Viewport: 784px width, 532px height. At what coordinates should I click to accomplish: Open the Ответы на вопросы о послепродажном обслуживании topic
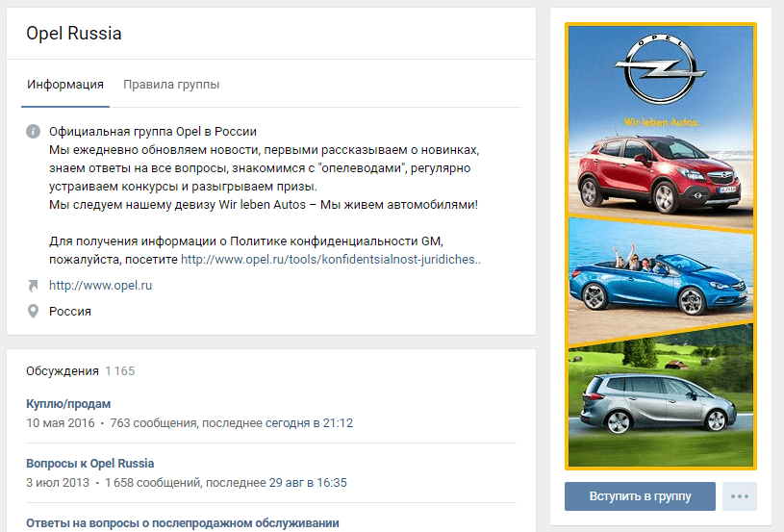(183, 523)
